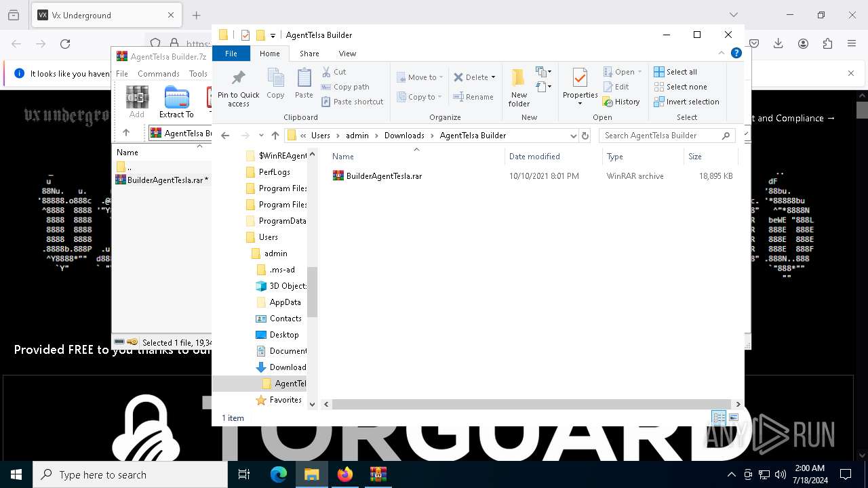868x488 pixels.
Task: Expand the address bar history dropdown
Action: pos(574,136)
